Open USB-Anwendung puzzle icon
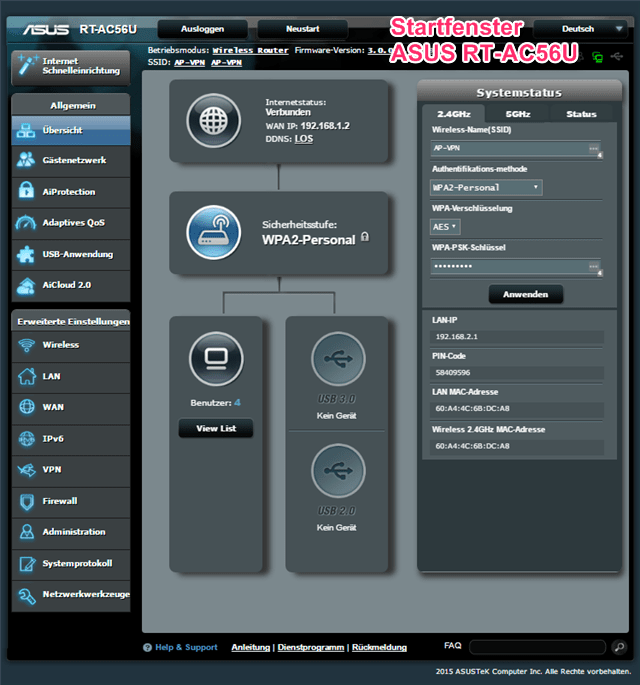640x685 pixels. [26, 254]
